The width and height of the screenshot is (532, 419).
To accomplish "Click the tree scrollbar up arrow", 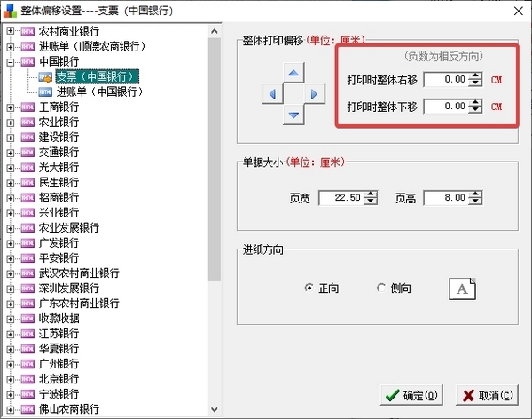I will click(215, 31).
